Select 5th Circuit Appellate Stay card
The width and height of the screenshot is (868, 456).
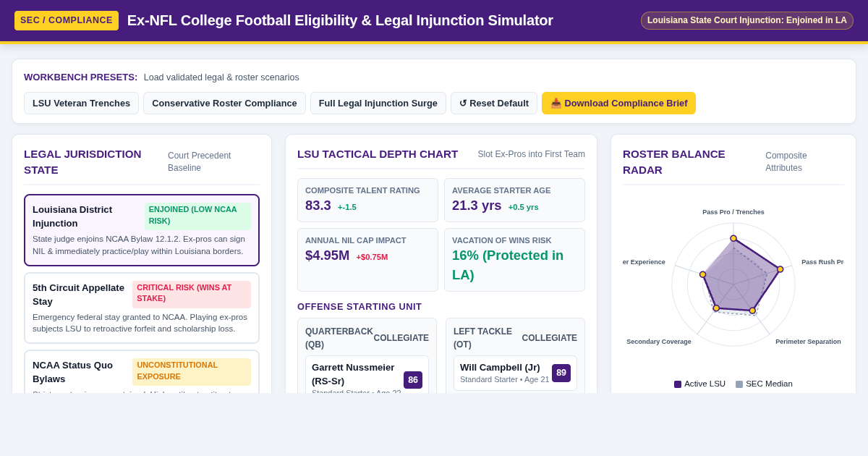tap(142, 308)
